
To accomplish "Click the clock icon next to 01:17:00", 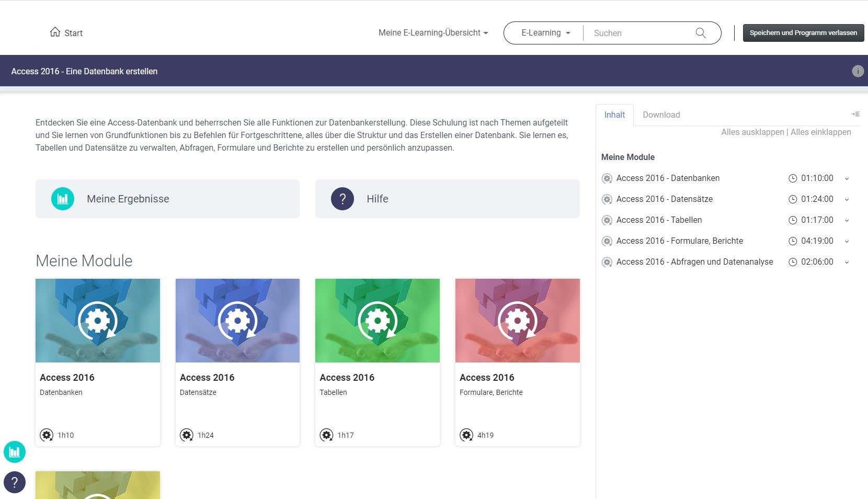I will click(x=793, y=220).
